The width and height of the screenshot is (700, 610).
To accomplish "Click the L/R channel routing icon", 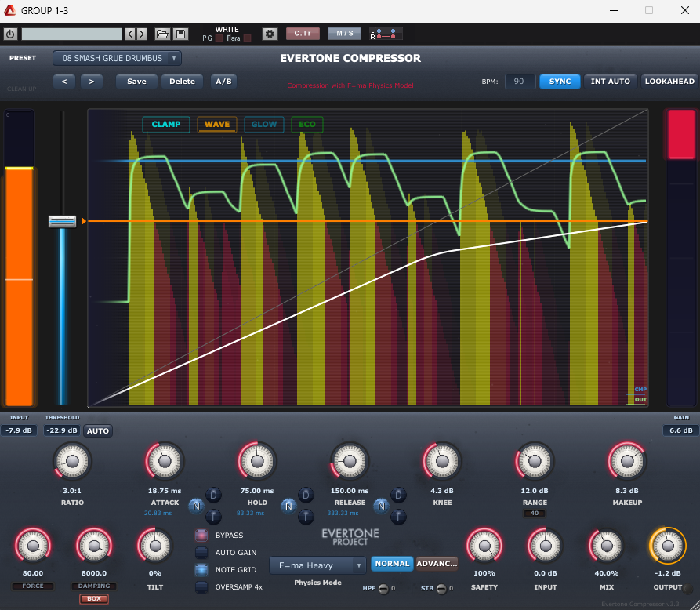I will pos(387,34).
